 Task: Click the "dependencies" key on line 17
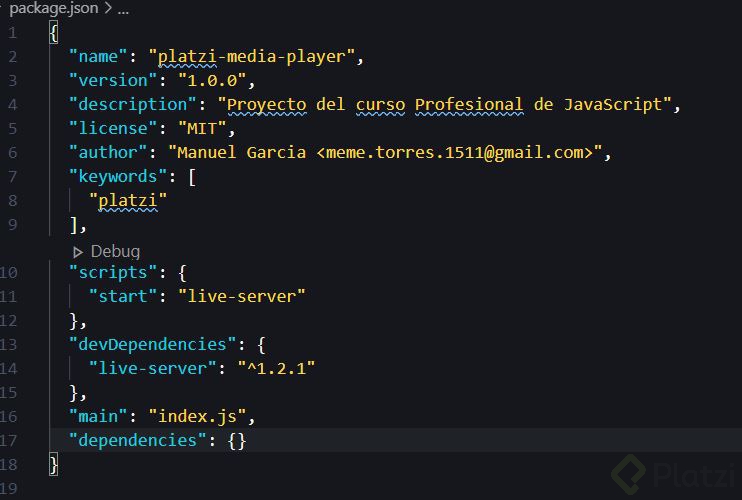click(138, 440)
